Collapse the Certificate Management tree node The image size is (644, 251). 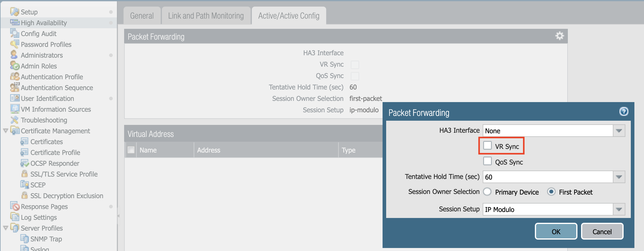coord(5,131)
